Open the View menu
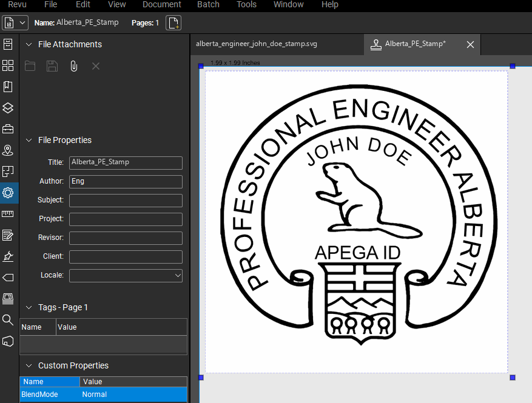 116,4
